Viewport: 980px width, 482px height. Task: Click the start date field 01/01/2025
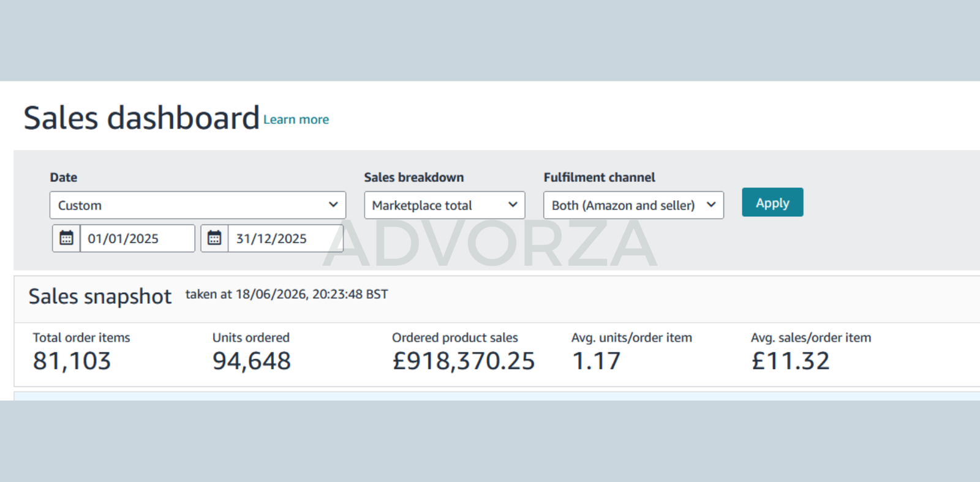[138, 238]
